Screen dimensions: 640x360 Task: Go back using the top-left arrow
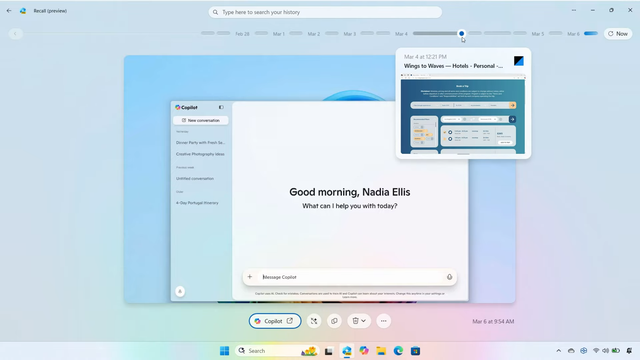[x=9, y=11]
